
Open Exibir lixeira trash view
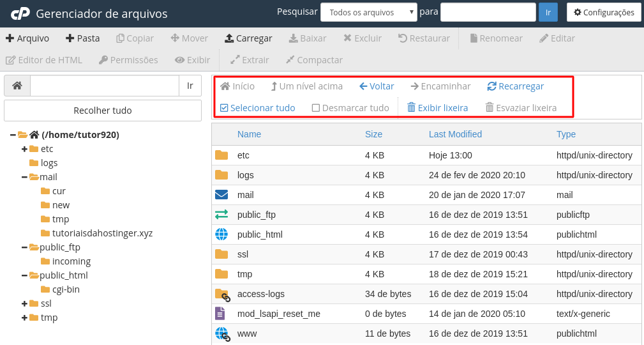(x=437, y=108)
